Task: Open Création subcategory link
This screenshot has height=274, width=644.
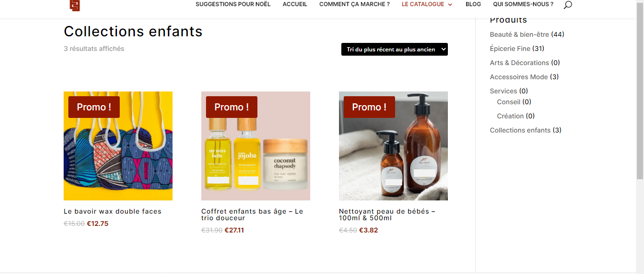Action: (x=510, y=116)
